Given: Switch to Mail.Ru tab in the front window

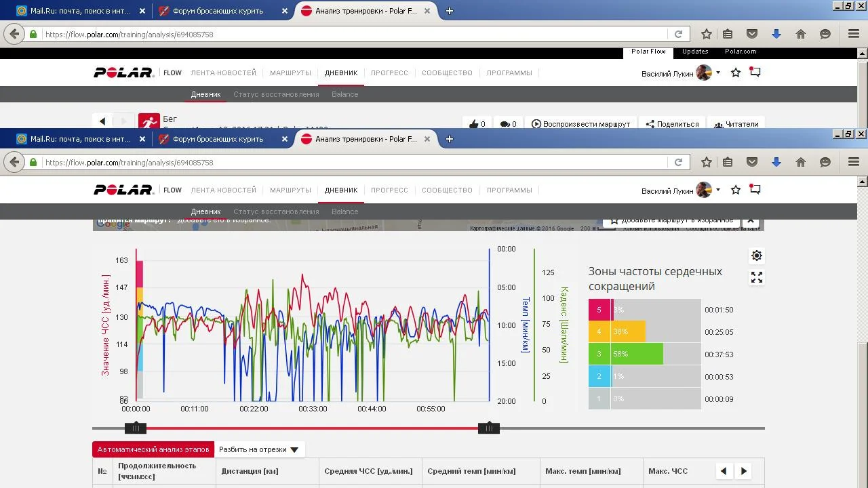Looking at the screenshot, I should click(81, 139).
